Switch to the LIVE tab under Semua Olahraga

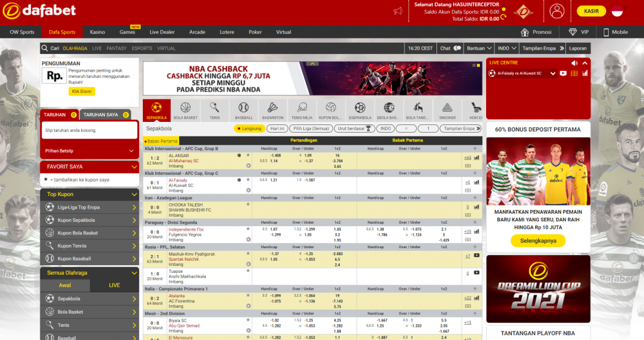click(114, 285)
